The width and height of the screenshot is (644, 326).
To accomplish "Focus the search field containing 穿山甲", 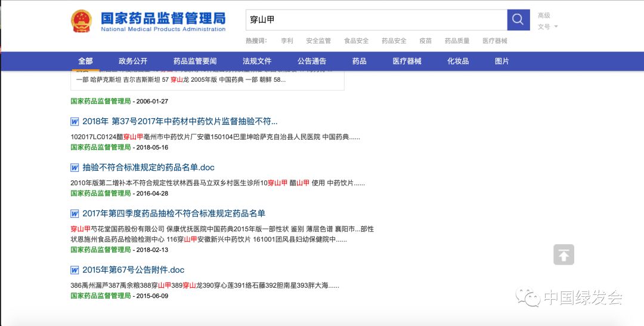I will tap(377, 20).
